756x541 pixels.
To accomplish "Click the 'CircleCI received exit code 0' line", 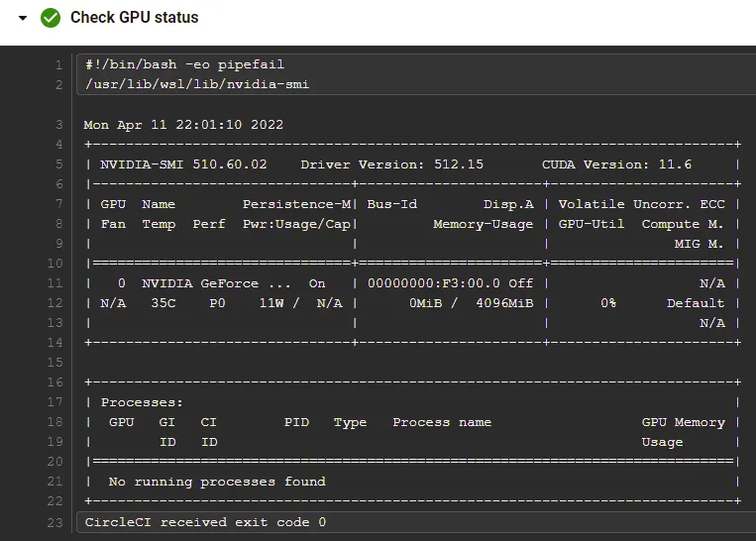I will [x=205, y=522].
